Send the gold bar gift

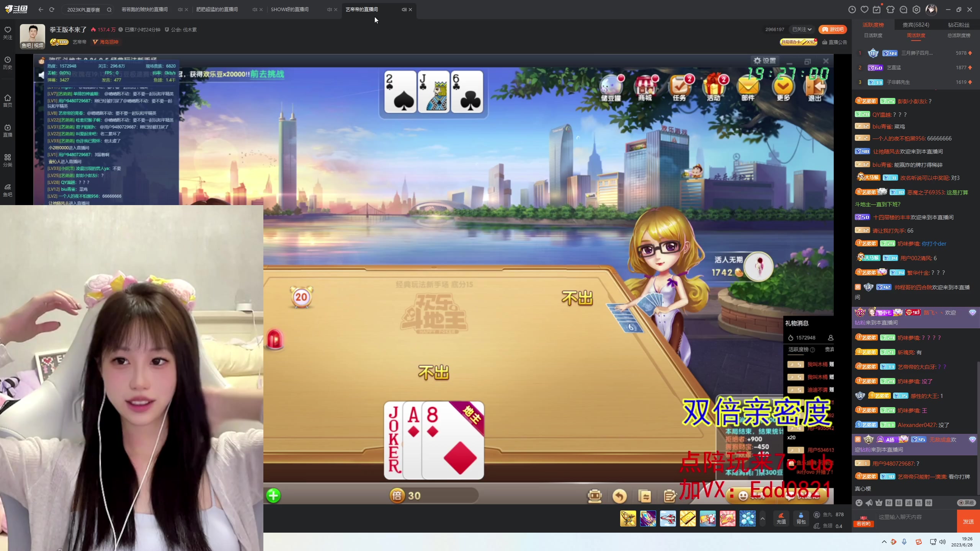(x=688, y=518)
